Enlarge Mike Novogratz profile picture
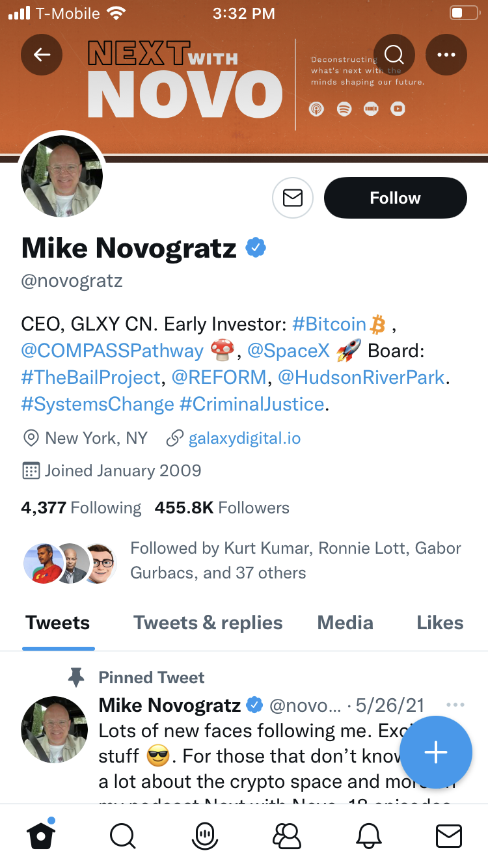The width and height of the screenshot is (488, 868). coord(62,176)
